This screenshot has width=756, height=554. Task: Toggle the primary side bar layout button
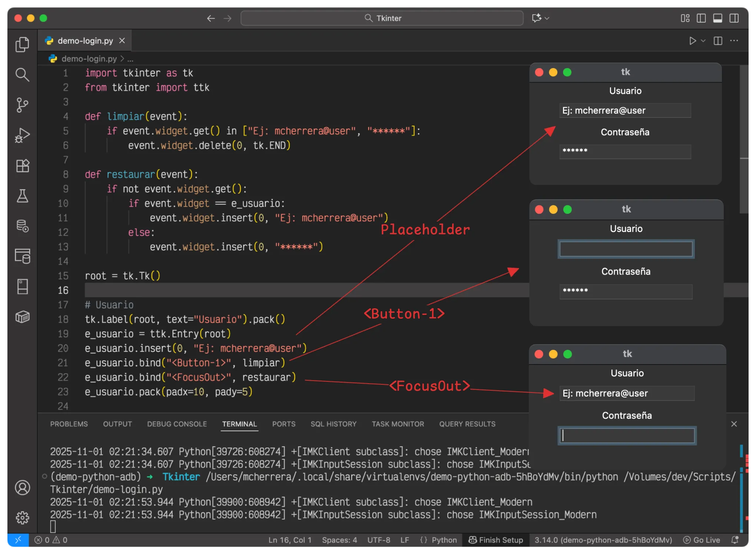pos(701,18)
